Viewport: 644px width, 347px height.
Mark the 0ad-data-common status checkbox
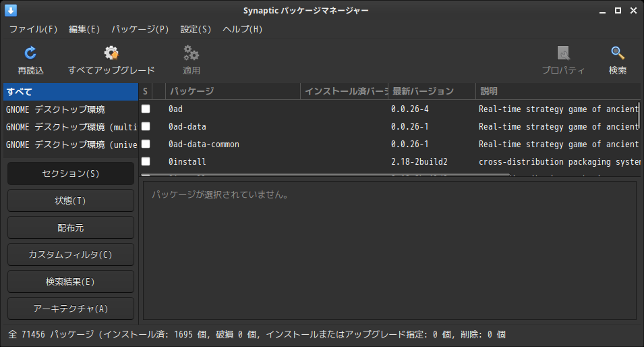pos(146,144)
